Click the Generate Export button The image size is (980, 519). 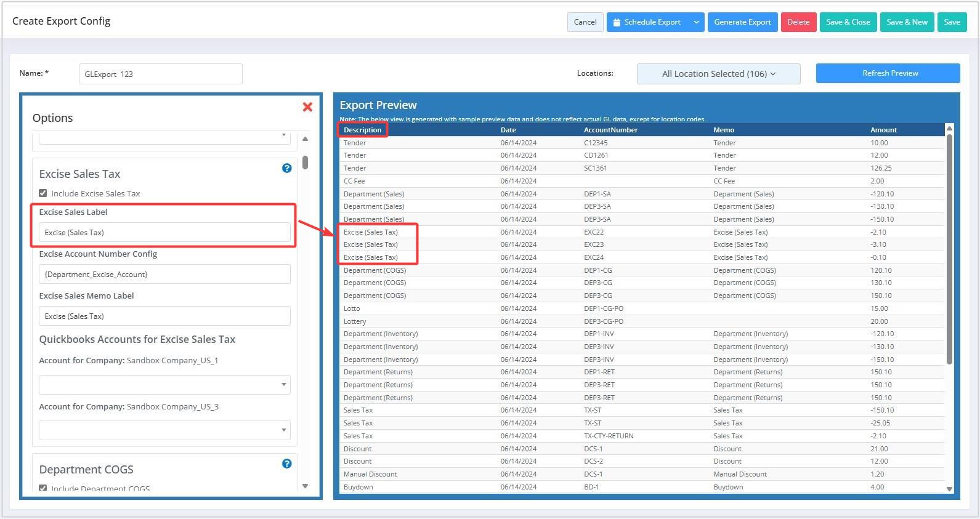click(x=742, y=22)
